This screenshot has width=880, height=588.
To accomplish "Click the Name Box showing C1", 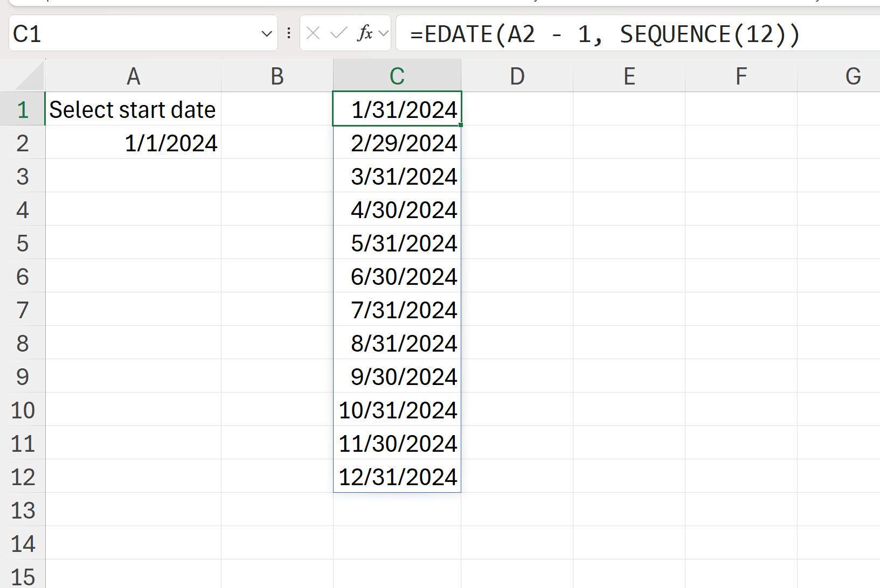I will coord(135,34).
